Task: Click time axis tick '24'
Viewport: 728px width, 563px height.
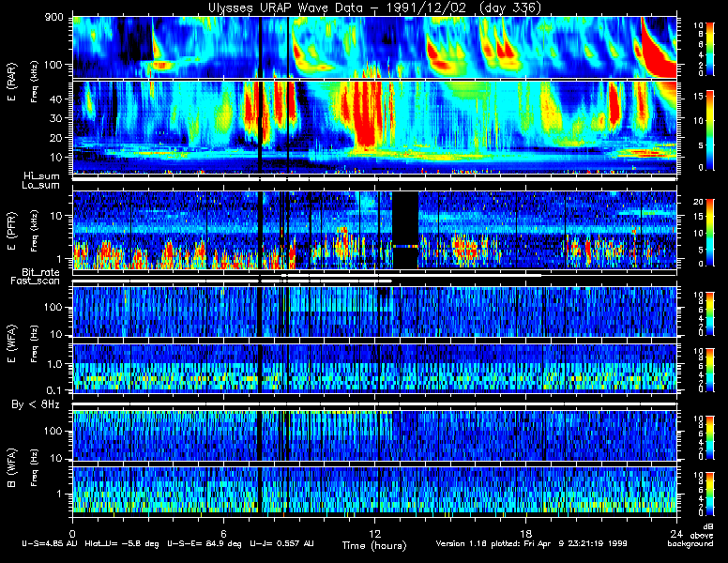Action: point(676,533)
